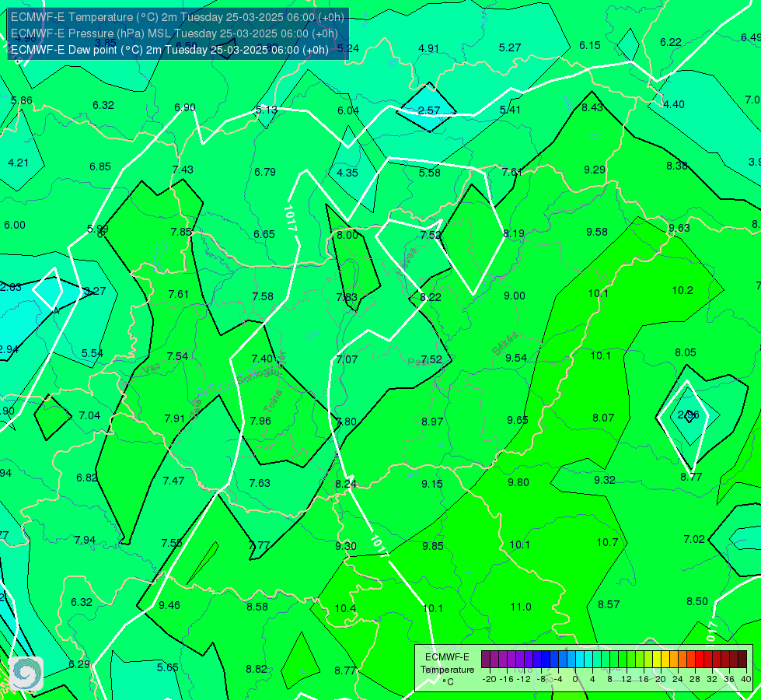Click legend tick label '24'
Image resolution: width=761 pixels, height=700 pixels.
[678, 679]
